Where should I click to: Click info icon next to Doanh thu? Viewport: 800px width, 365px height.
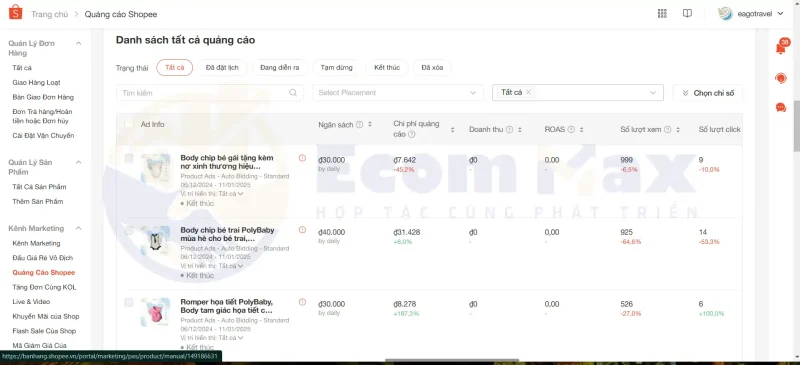tap(509, 130)
